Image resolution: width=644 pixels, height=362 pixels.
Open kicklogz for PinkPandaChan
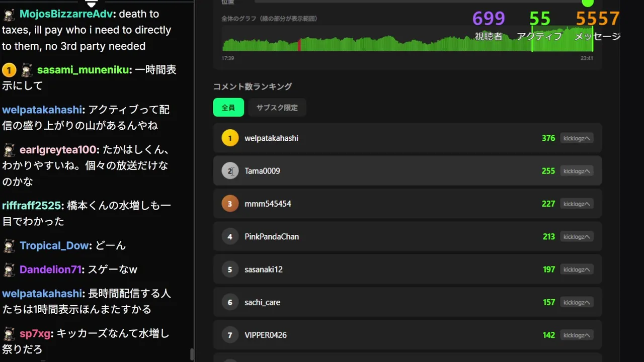click(x=577, y=237)
